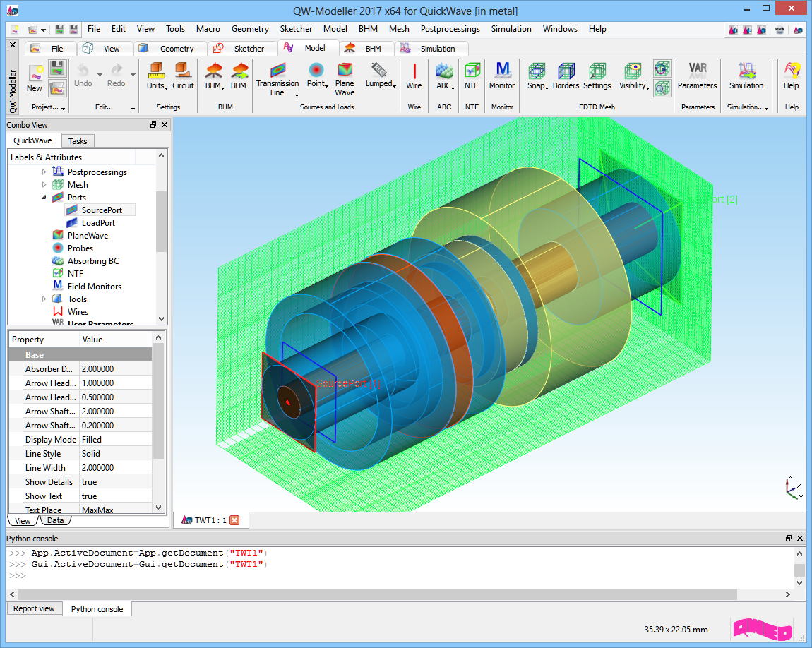Screen dimensions: 812x648
Task: Click the Python console input prompt
Action: (18, 575)
